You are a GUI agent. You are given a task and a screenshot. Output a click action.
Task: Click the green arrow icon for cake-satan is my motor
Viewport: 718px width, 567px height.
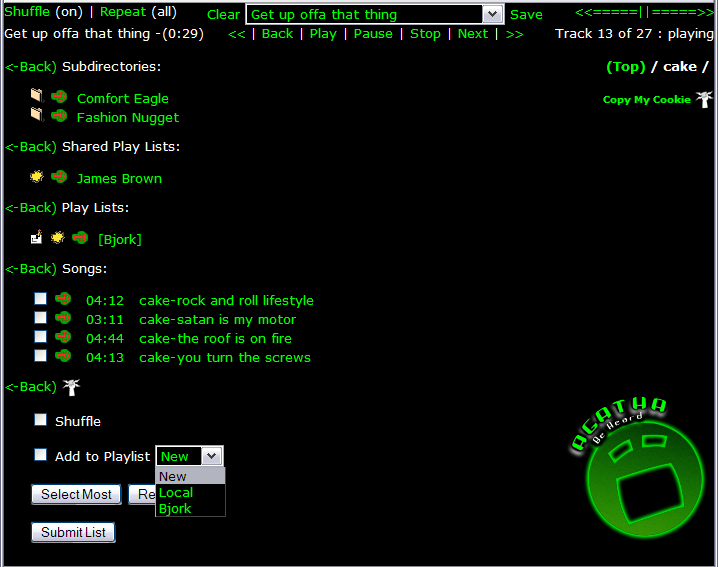click(63, 318)
